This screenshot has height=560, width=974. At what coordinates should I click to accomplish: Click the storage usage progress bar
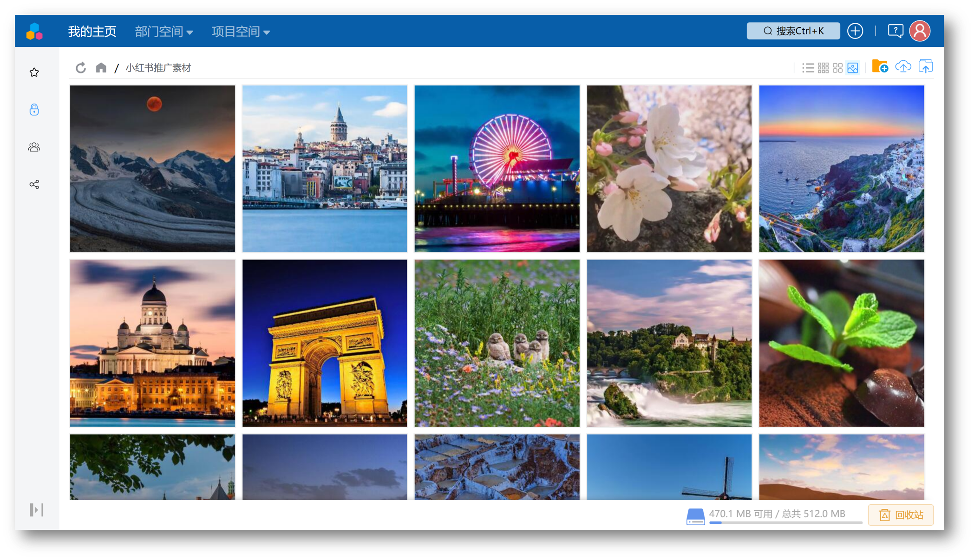pyautogui.click(x=786, y=523)
